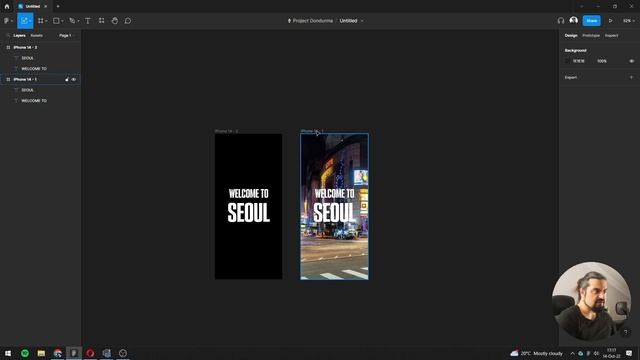Select the Frame tool
This screenshot has width=640, height=360.
40,21
